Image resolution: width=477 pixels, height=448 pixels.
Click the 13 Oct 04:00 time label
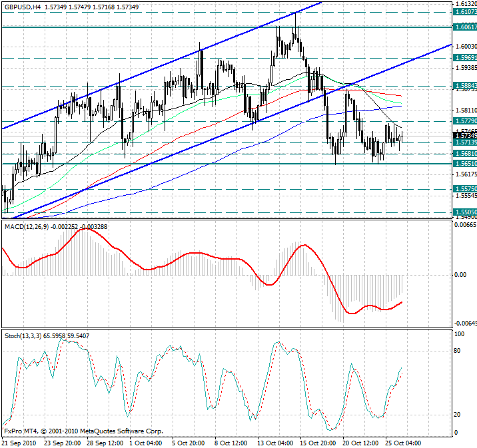tap(275, 443)
